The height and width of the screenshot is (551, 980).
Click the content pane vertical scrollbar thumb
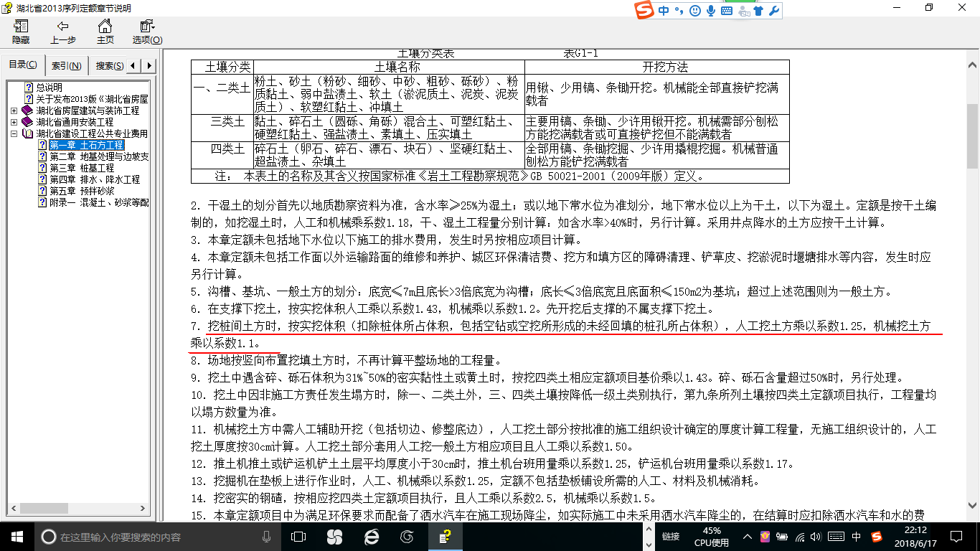tap(973, 136)
